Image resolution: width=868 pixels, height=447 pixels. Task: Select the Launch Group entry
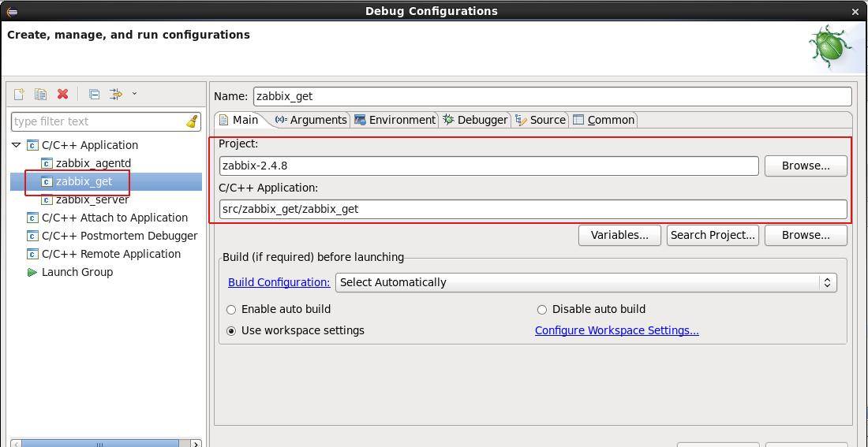coord(77,272)
